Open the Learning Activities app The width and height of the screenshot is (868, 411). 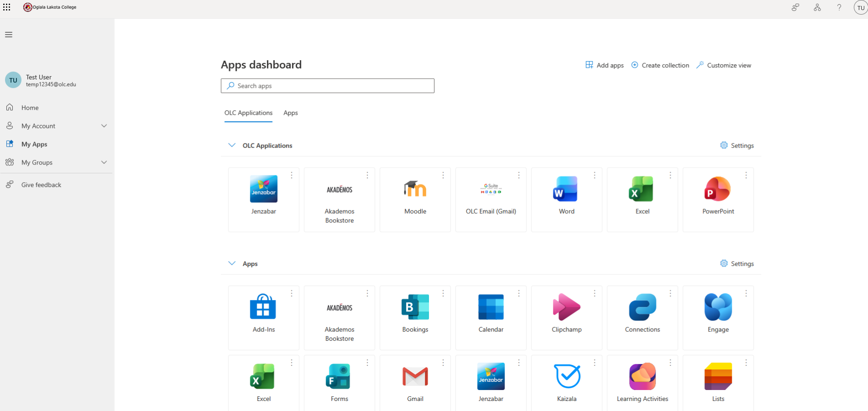643,383
